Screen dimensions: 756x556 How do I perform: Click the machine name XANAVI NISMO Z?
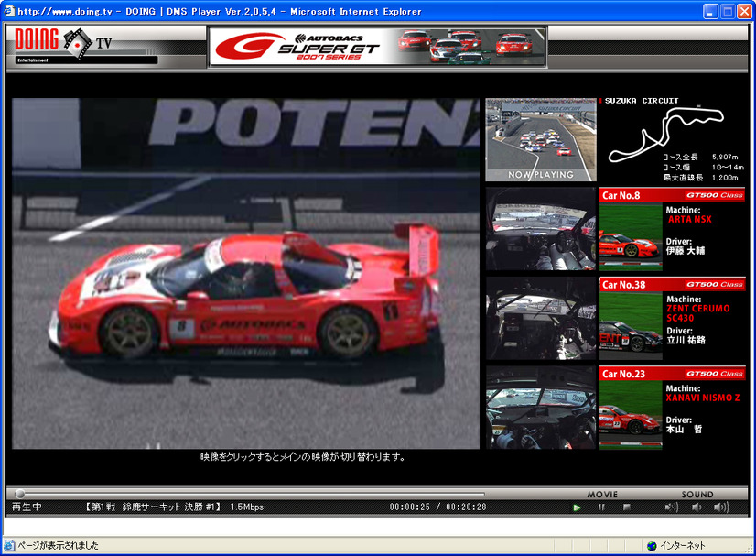[703, 398]
